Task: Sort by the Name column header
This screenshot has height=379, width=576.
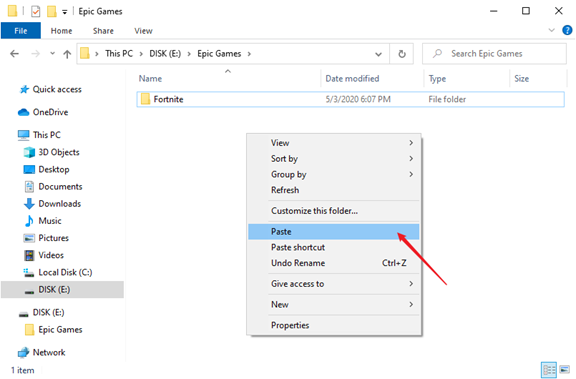Action: tap(228, 79)
